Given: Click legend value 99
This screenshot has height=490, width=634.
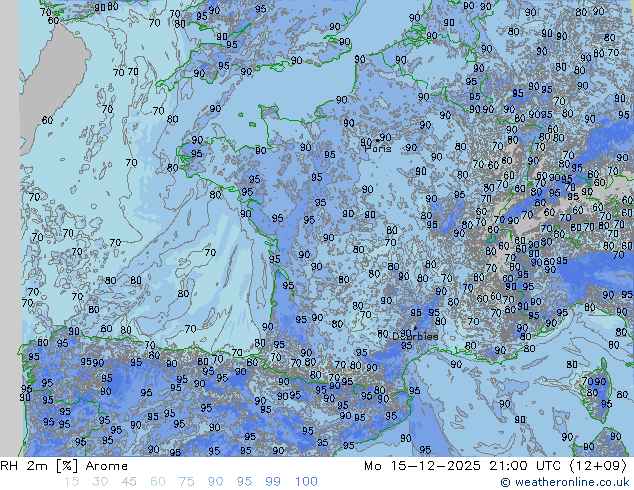Looking at the screenshot, I should coord(273,482).
